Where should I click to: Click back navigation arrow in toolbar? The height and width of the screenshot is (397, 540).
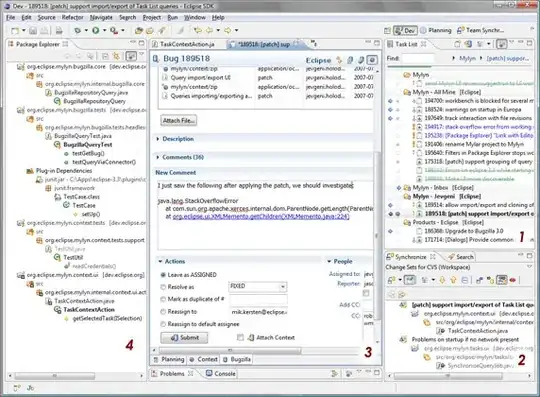[x=209, y=31]
